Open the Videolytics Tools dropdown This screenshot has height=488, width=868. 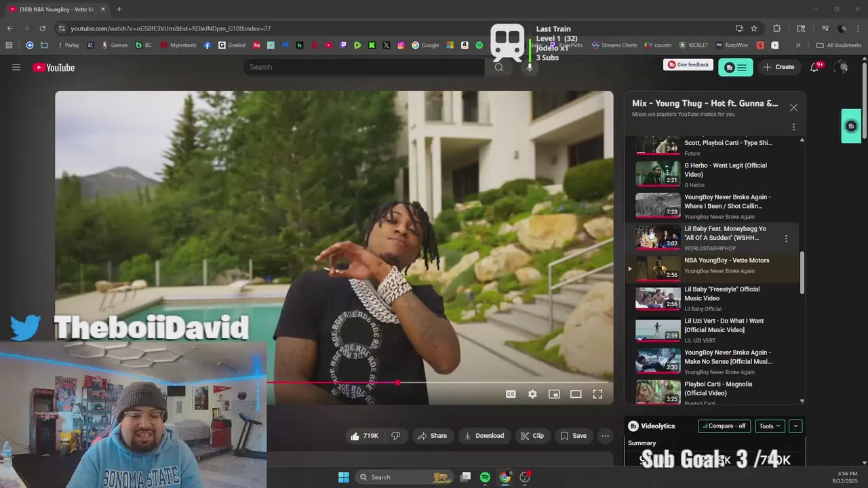(770, 426)
